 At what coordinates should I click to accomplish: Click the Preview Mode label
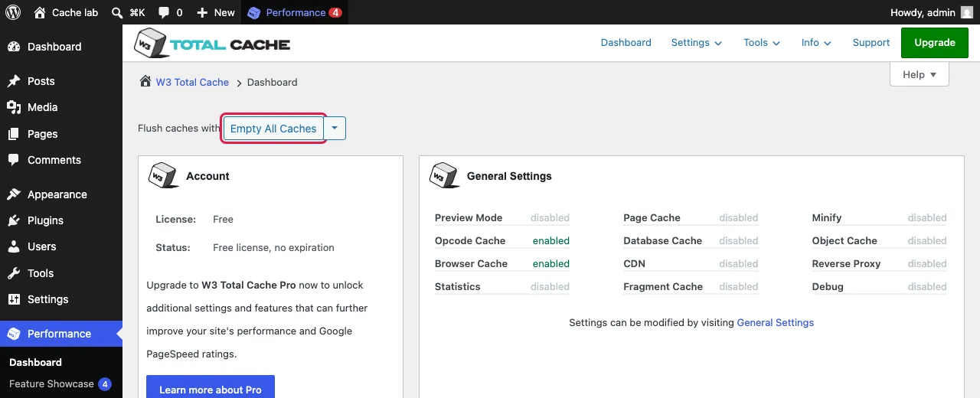tap(469, 217)
